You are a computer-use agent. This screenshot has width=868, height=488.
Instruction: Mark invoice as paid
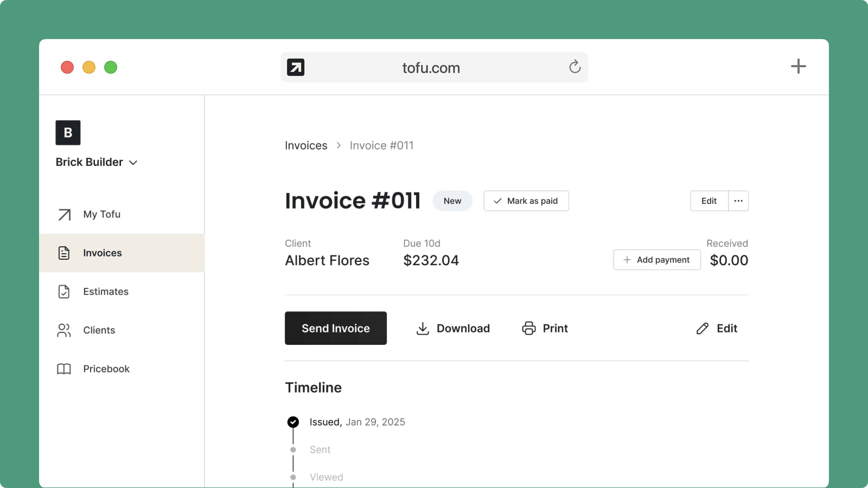click(526, 201)
